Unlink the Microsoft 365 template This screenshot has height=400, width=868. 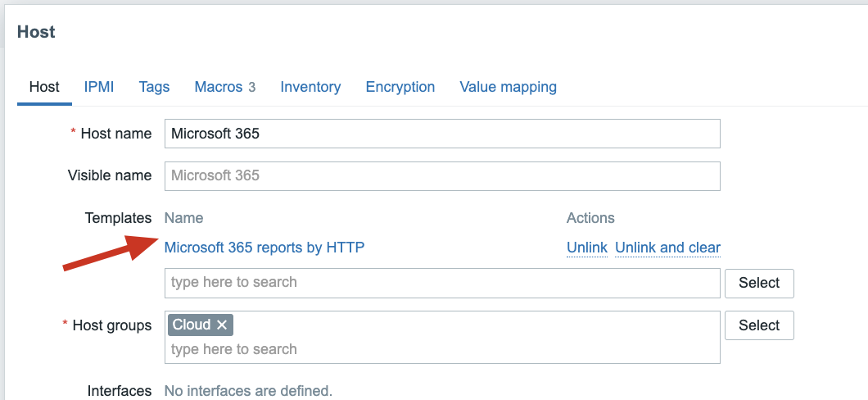coord(586,248)
